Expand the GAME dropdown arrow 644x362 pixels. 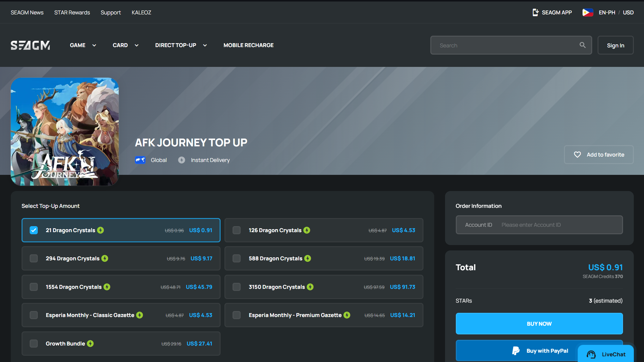94,45
